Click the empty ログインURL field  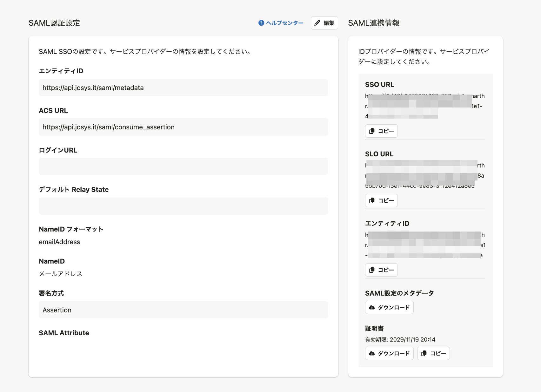[183, 167]
